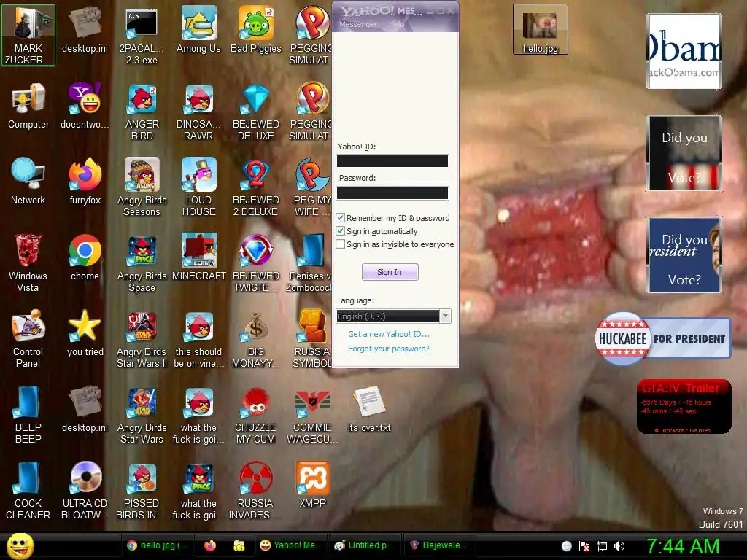Open the smiley Start button
This screenshot has width=747, height=560.
coord(20,545)
